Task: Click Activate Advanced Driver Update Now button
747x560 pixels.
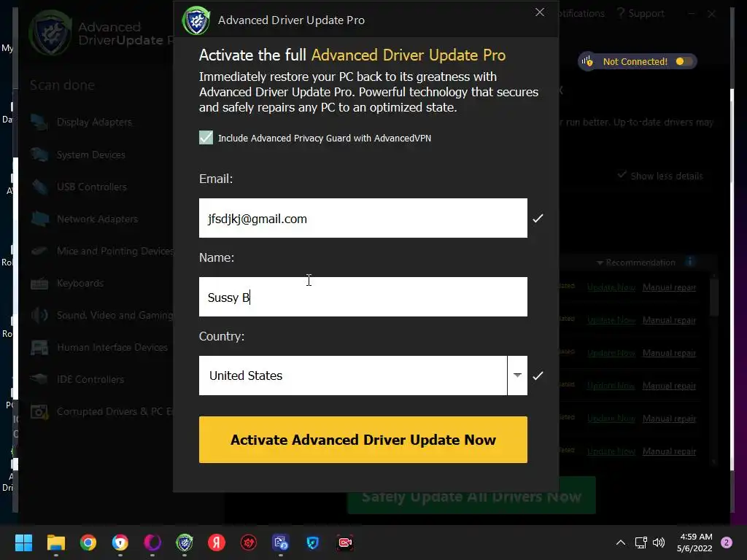Action: (x=363, y=440)
